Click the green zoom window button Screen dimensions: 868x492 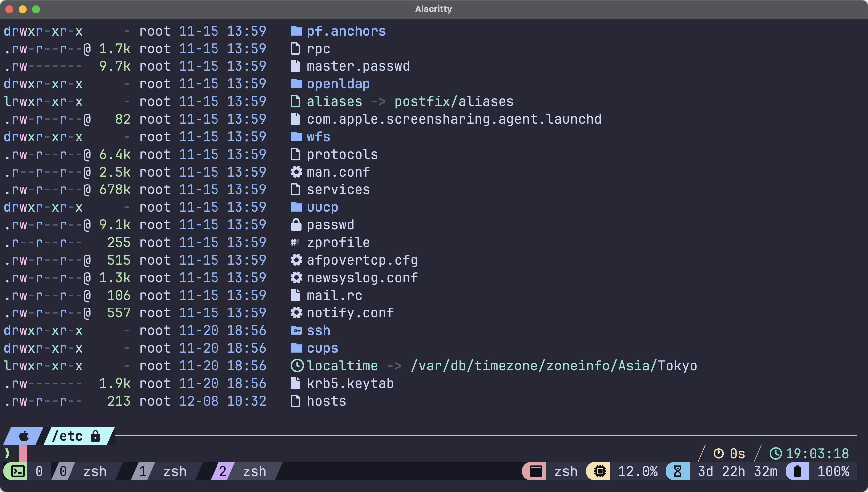pos(36,9)
